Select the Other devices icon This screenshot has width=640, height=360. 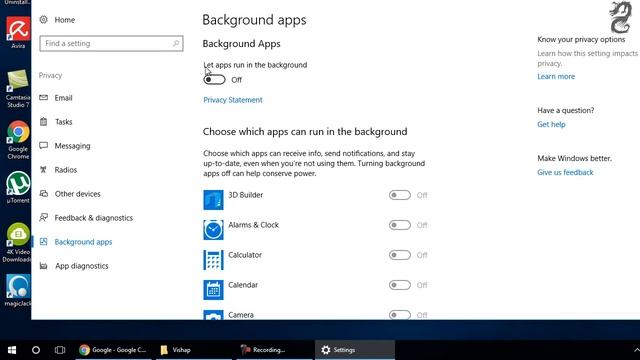(x=44, y=193)
